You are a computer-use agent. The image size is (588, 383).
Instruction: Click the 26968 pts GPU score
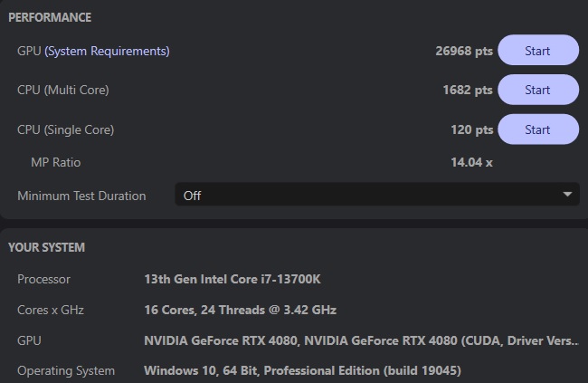coord(463,51)
